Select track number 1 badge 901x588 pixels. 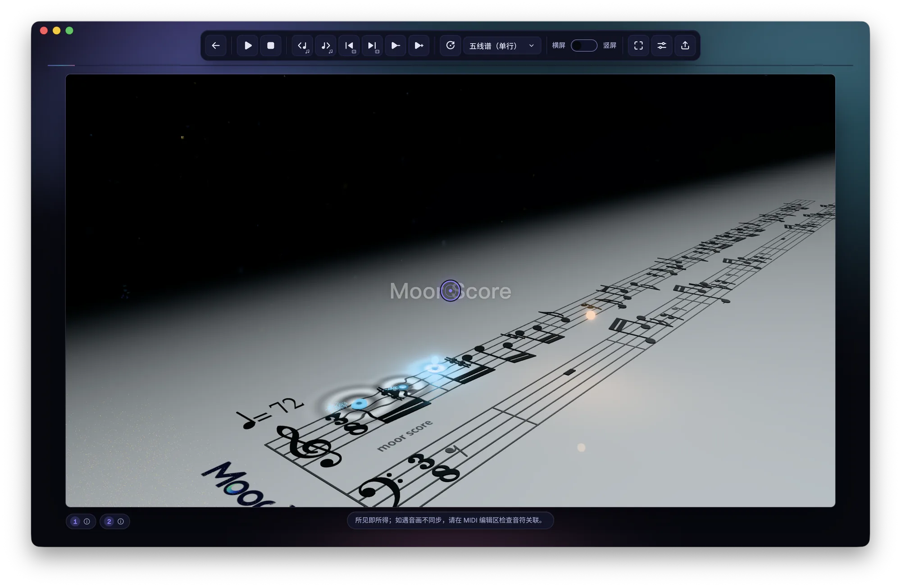click(x=75, y=521)
